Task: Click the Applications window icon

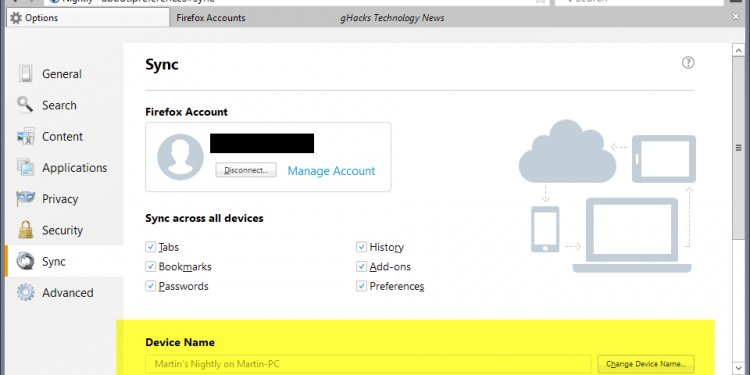Action: [x=25, y=167]
